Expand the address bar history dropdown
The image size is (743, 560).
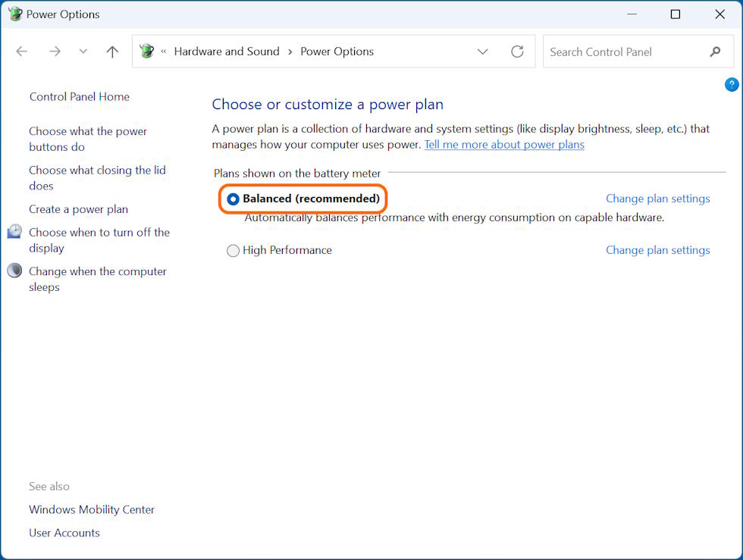(482, 52)
